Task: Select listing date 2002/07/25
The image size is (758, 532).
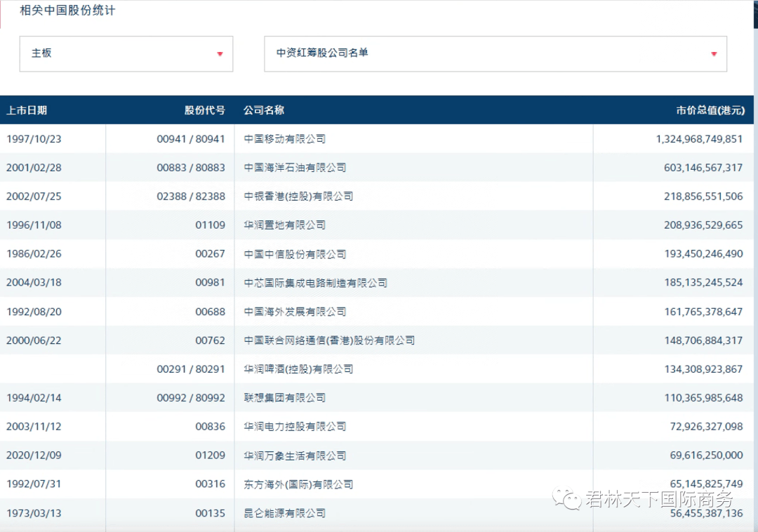Action: [34, 197]
